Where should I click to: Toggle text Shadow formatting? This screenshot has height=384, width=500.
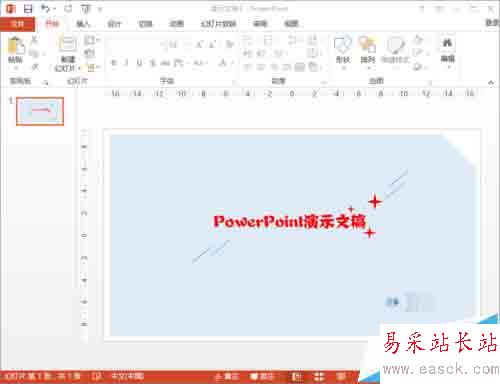152,62
